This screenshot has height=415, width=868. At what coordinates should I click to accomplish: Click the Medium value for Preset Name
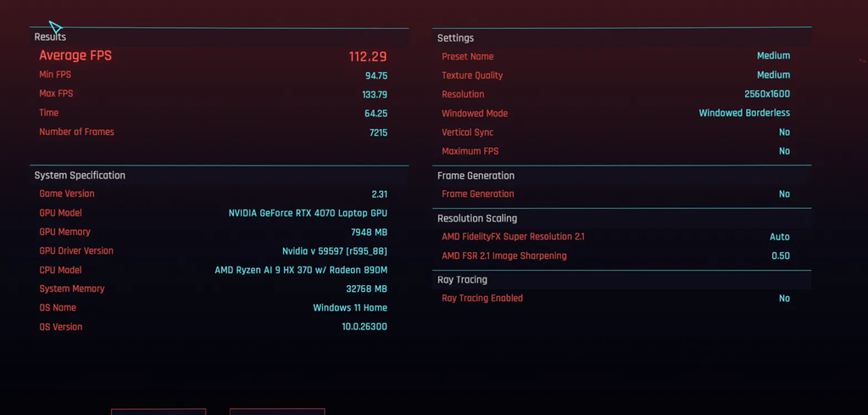click(x=773, y=56)
